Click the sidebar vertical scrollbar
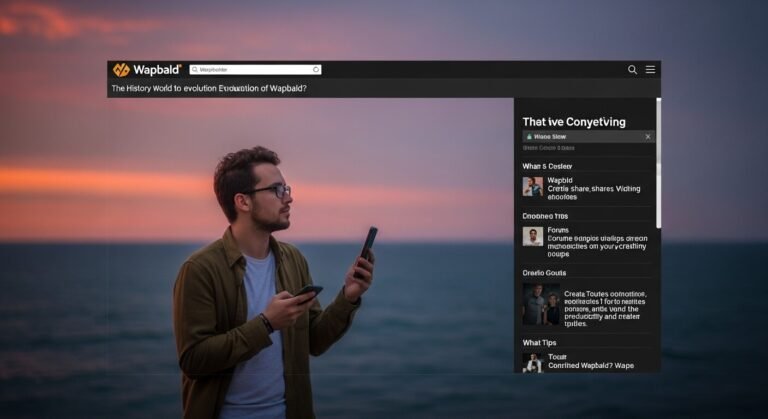The width and height of the screenshot is (768, 419). click(x=658, y=160)
